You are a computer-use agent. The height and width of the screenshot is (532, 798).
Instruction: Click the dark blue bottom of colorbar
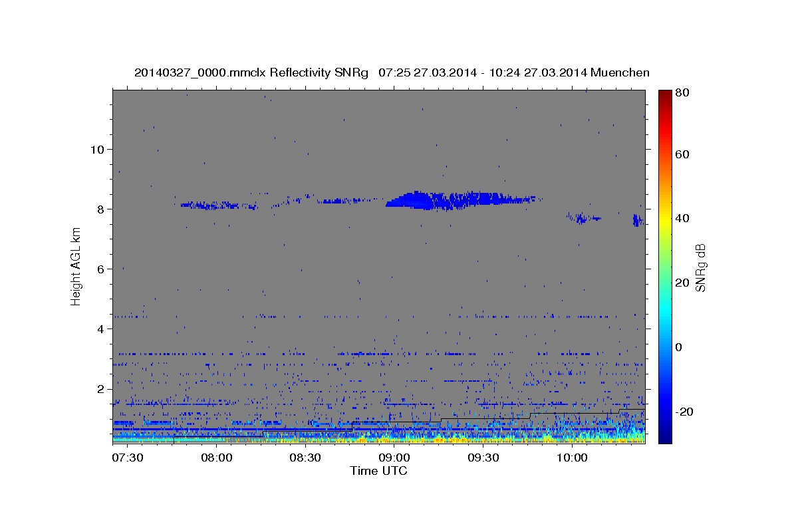[665, 436]
